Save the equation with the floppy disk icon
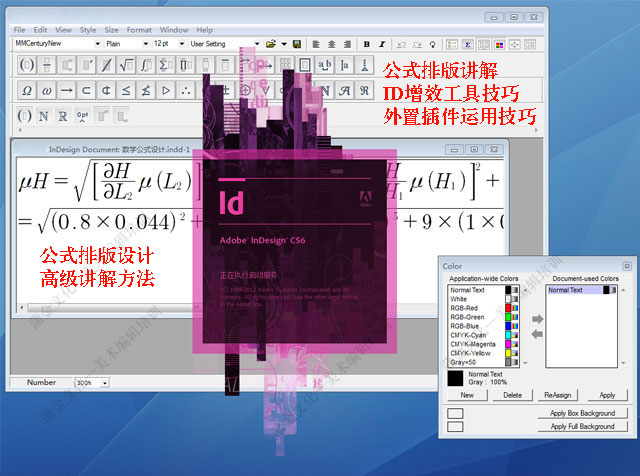The image size is (640, 476). click(x=297, y=44)
